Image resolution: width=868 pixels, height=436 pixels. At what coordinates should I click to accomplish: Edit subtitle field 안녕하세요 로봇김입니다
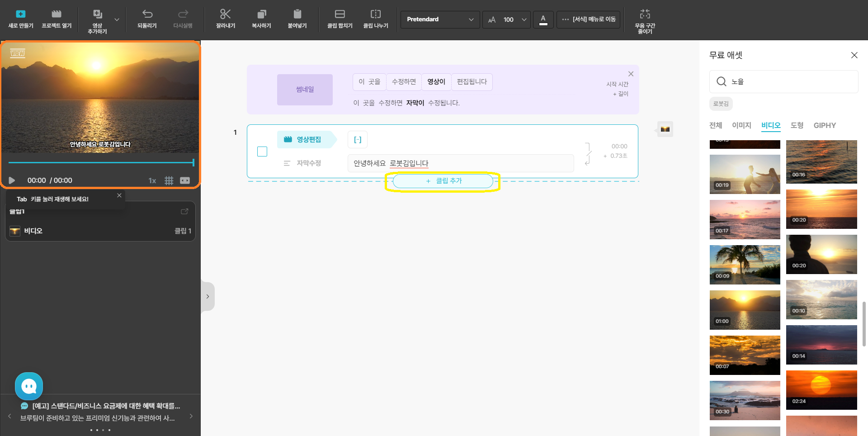461,163
